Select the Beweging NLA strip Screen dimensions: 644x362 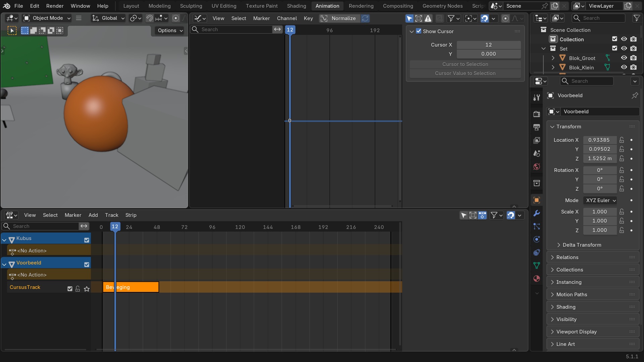point(131,287)
